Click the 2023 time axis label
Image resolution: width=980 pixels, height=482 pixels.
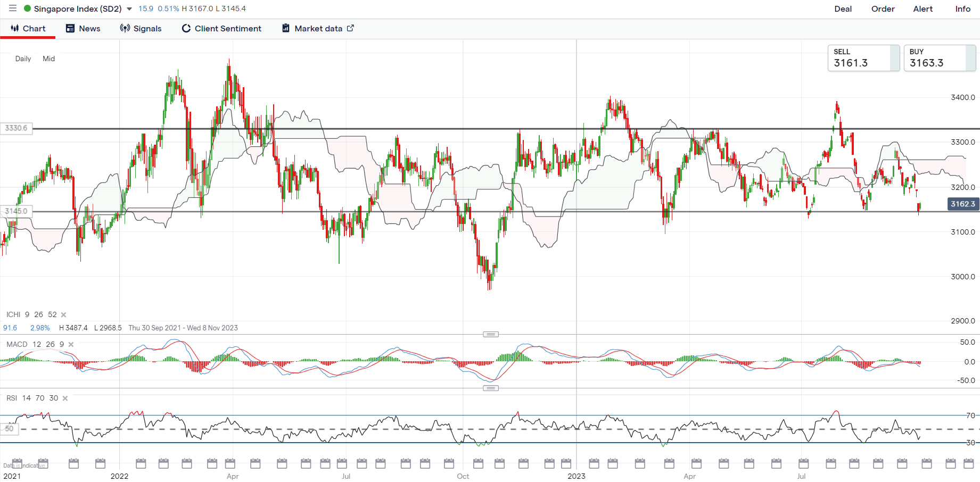(x=577, y=476)
